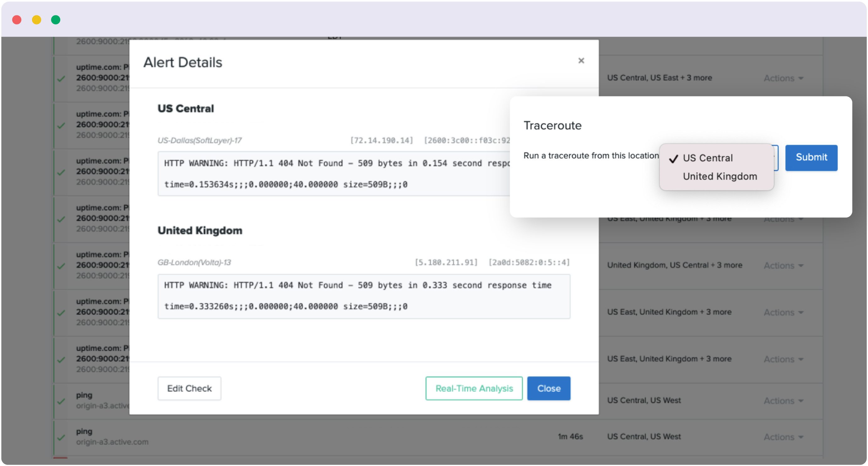Select the GB-London(Volta)-13 probe label
This screenshot has height=466, width=868.
pos(194,262)
